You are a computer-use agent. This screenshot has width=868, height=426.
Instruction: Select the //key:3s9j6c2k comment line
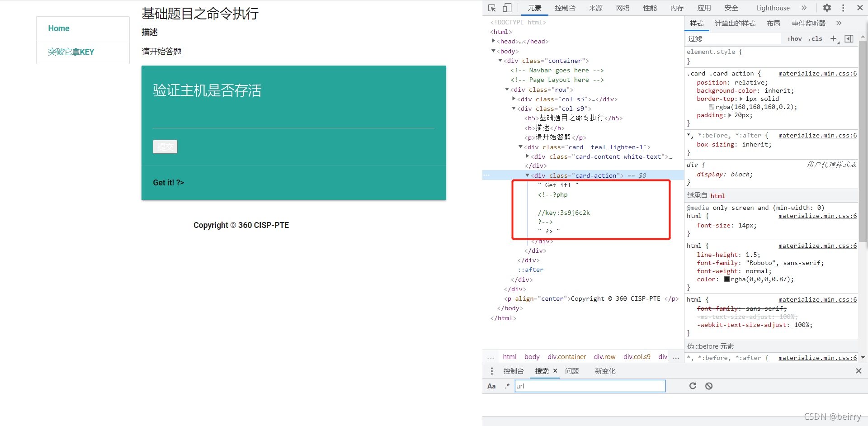coord(564,213)
